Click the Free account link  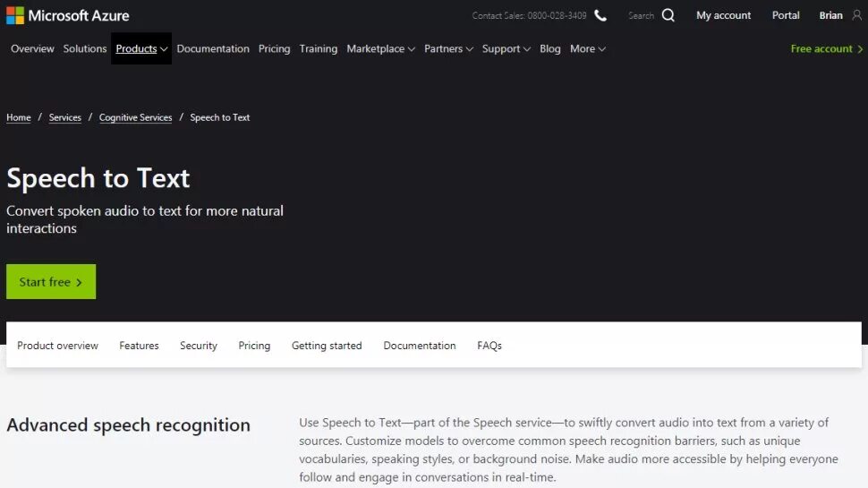coord(827,48)
